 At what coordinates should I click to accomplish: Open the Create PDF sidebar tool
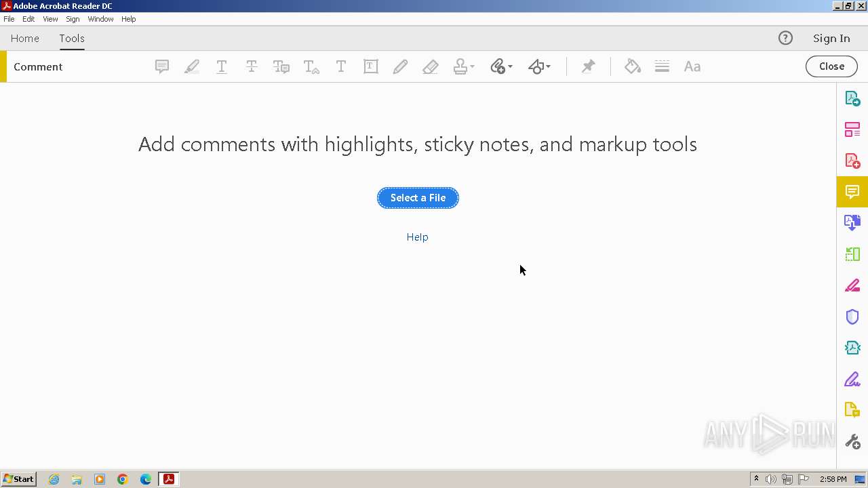pos(852,161)
